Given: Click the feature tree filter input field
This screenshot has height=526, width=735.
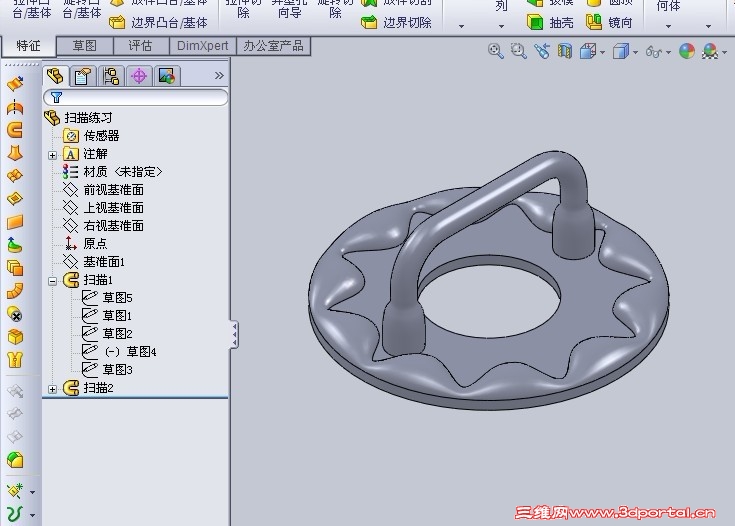Looking at the screenshot, I should pyautogui.click(x=135, y=97).
